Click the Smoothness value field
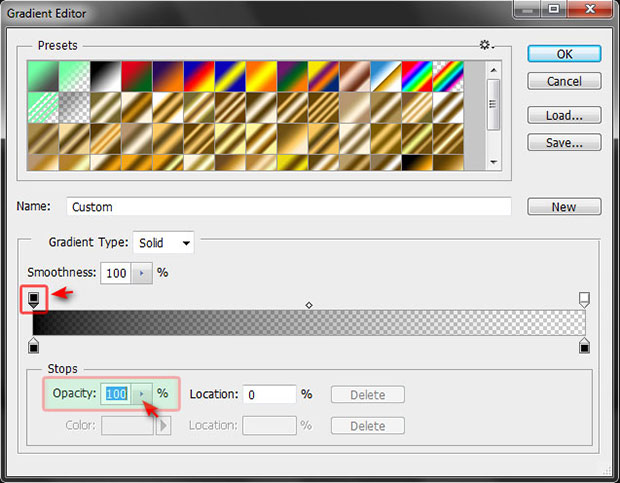 (x=116, y=273)
